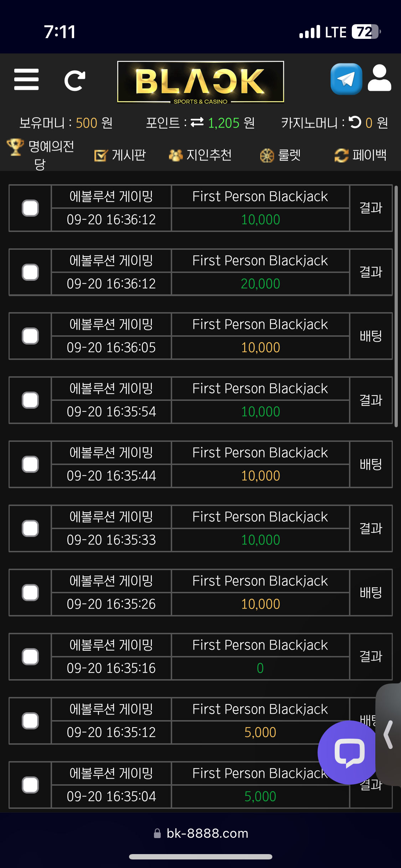Open the 게시판 board menu
This screenshot has width=401, height=868.
(x=120, y=155)
